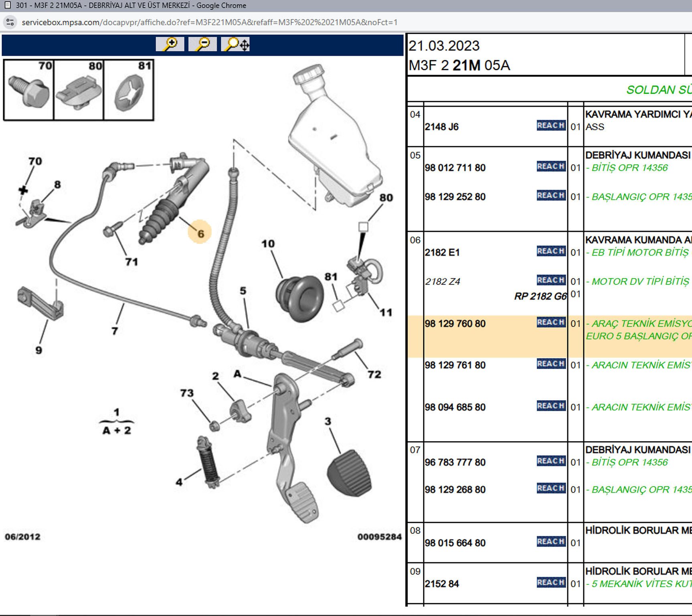Select highlighted callout number 6 in diagram
Image resolution: width=692 pixels, height=616 pixels.
click(x=200, y=233)
